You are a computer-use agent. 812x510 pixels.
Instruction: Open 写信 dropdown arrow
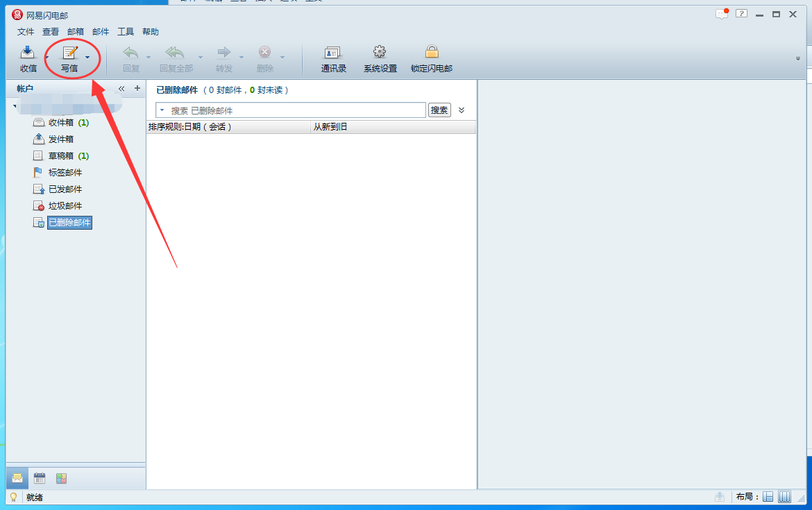tap(87, 57)
